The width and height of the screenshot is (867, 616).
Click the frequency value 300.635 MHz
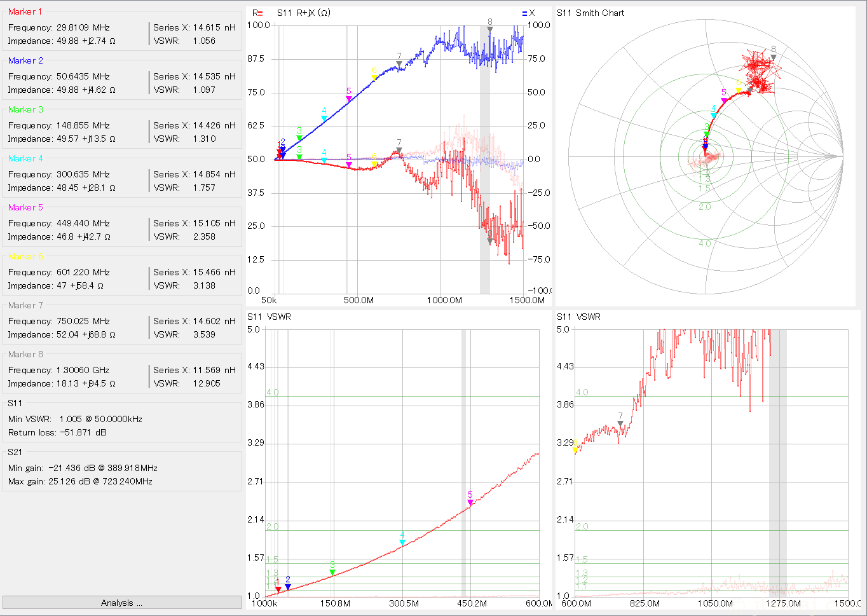(83, 174)
